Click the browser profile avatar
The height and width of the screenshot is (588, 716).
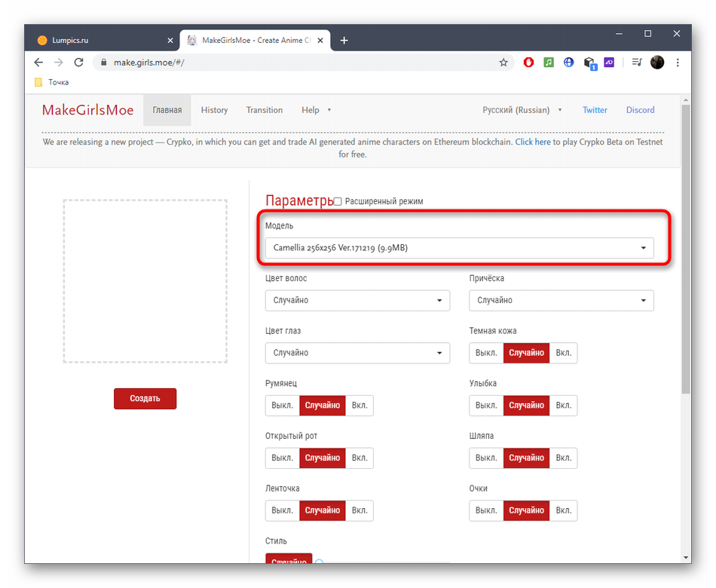coord(657,63)
